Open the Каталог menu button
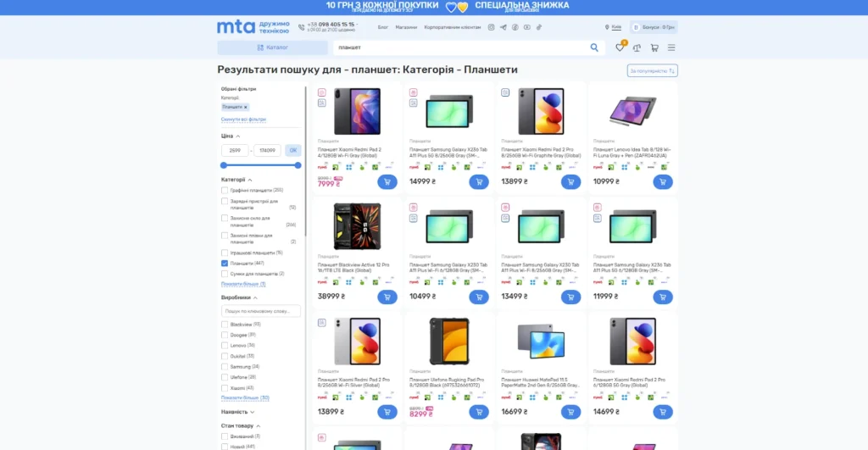868x450 pixels. coord(272,47)
